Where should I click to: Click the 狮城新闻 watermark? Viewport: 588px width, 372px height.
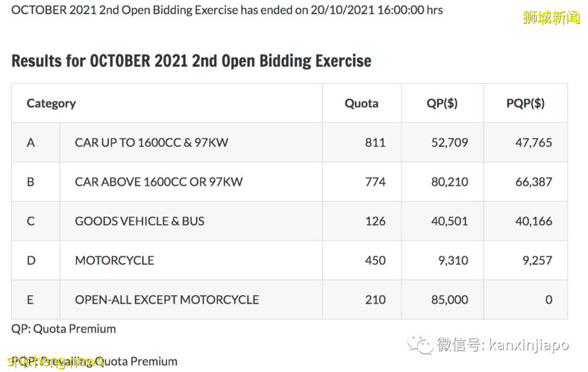[551, 17]
